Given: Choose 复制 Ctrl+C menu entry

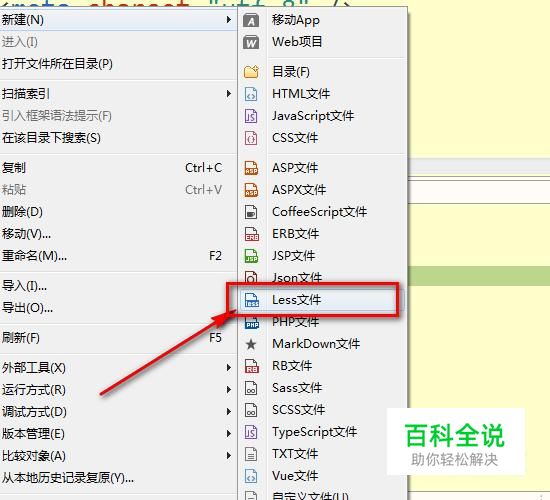Looking at the screenshot, I should coord(118,168).
